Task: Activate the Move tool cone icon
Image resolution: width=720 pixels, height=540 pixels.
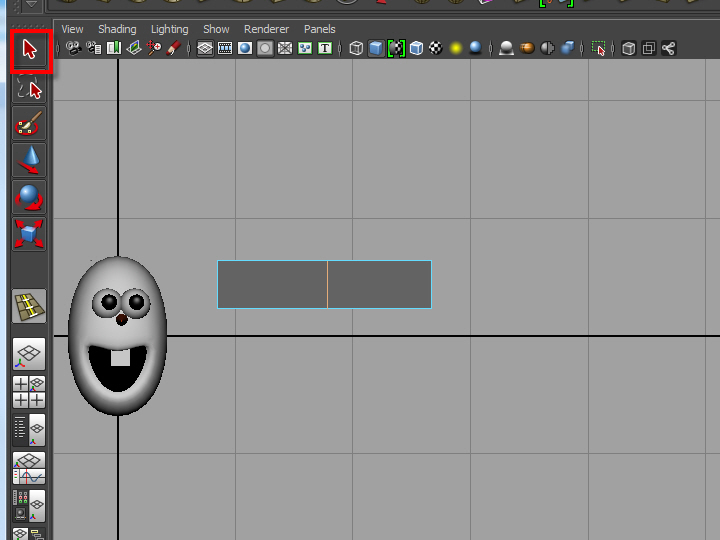Action: (29, 160)
